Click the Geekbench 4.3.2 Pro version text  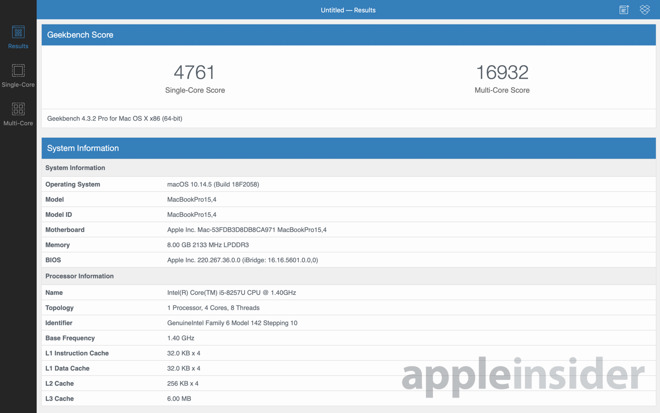pyautogui.click(x=114, y=118)
